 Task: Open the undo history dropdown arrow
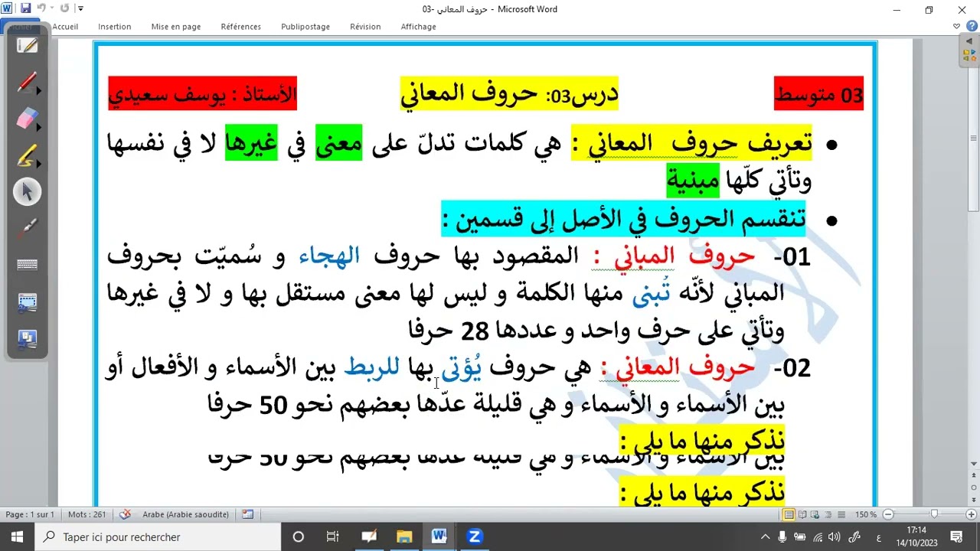coord(51,9)
